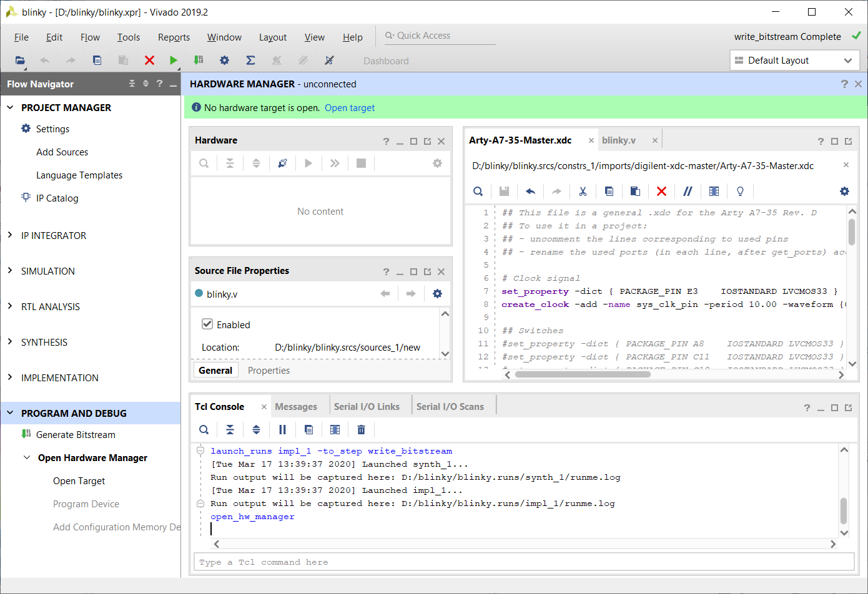The width and height of the screenshot is (868, 594).
Task: Expand the IP INTEGRATOR section
Action: 10,235
